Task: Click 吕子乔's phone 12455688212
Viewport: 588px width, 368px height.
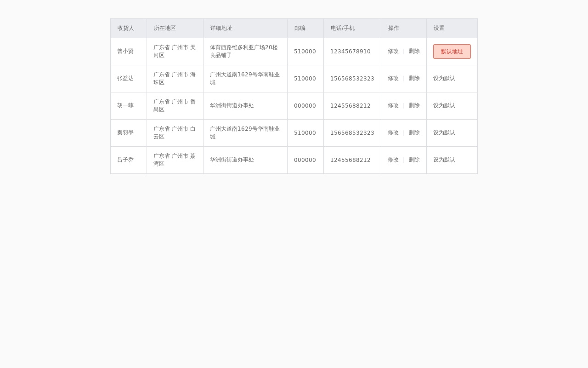Action: coord(351,160)
